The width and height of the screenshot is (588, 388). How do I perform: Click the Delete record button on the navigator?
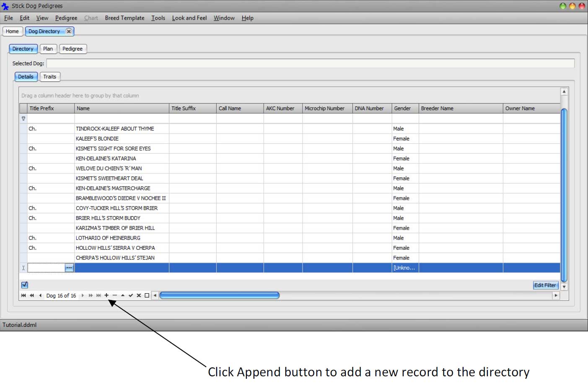click(x=114, y=295)
